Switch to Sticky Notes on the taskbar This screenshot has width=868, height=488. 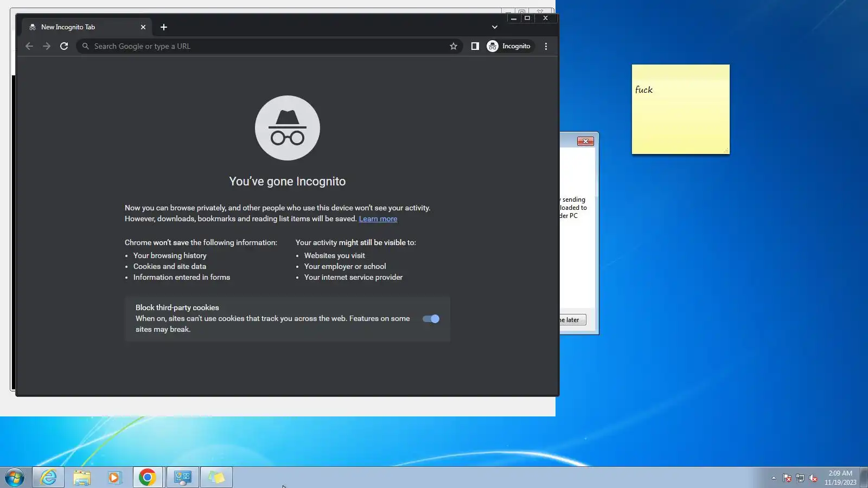(216, 477)
